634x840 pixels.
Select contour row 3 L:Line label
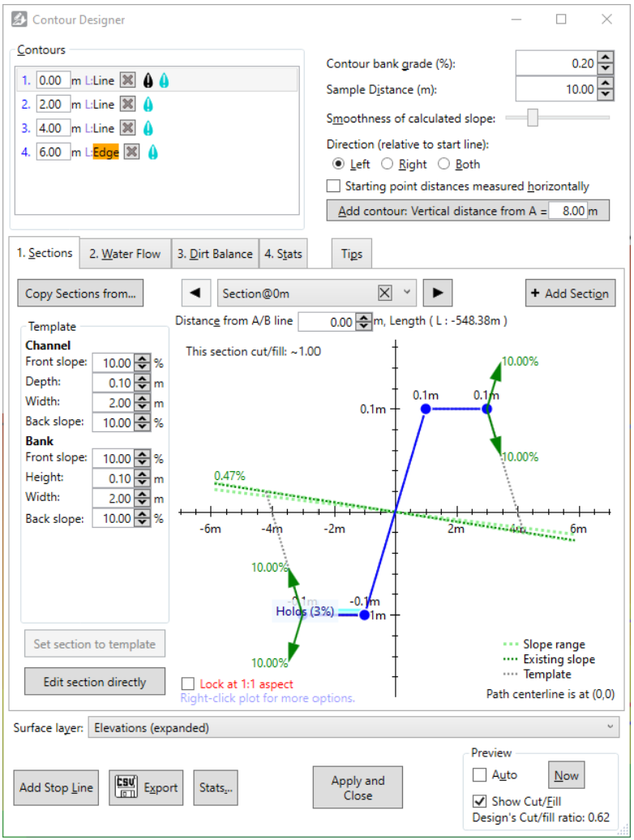pos(100,128)
